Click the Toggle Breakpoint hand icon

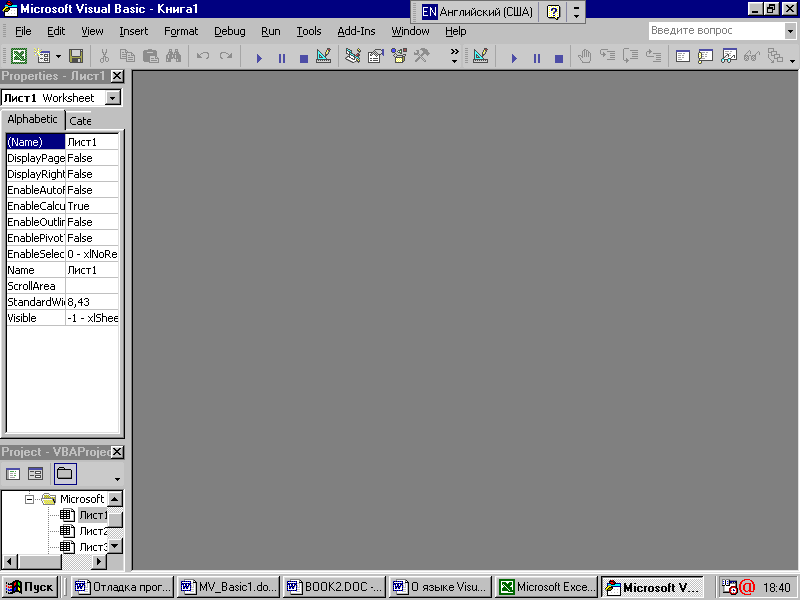(585, 56)
